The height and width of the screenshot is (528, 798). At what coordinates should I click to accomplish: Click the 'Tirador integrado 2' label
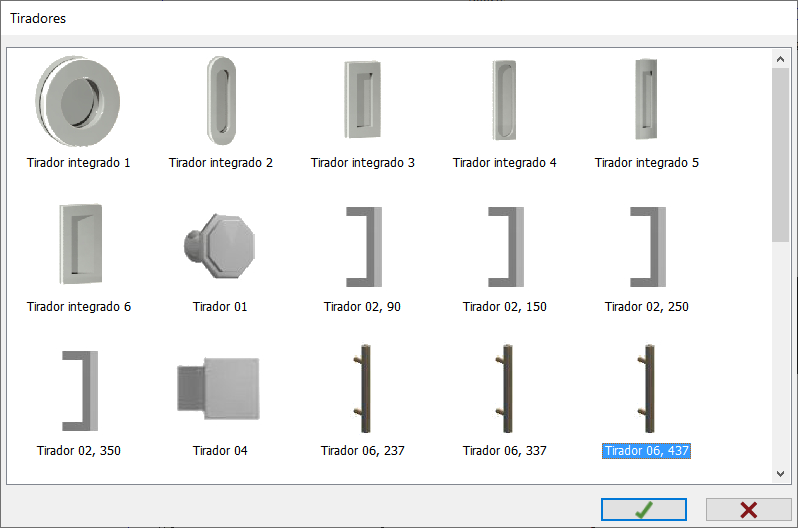point(221,163)
